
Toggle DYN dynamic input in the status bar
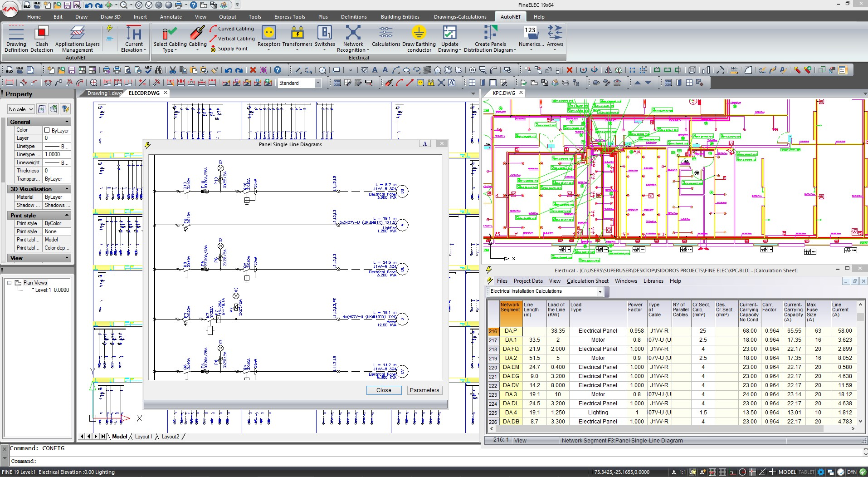[x=852, y=472]
